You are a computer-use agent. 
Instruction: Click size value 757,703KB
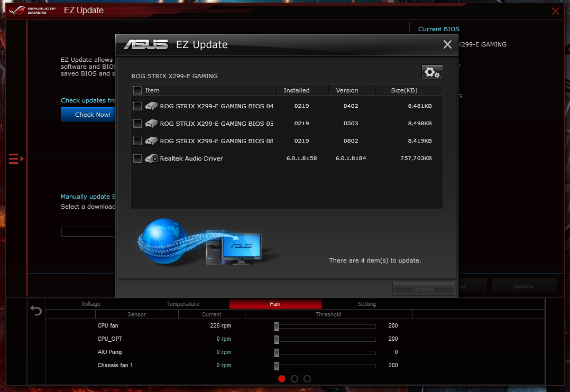click(416, 158)
